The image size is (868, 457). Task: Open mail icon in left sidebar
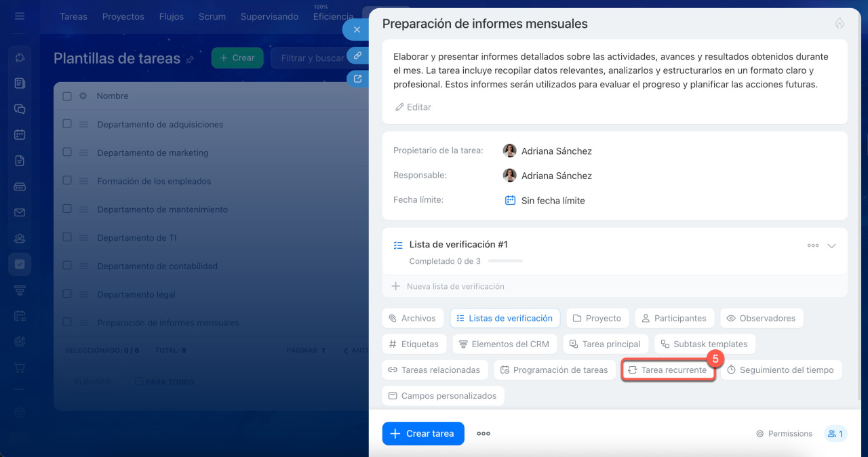20,212
